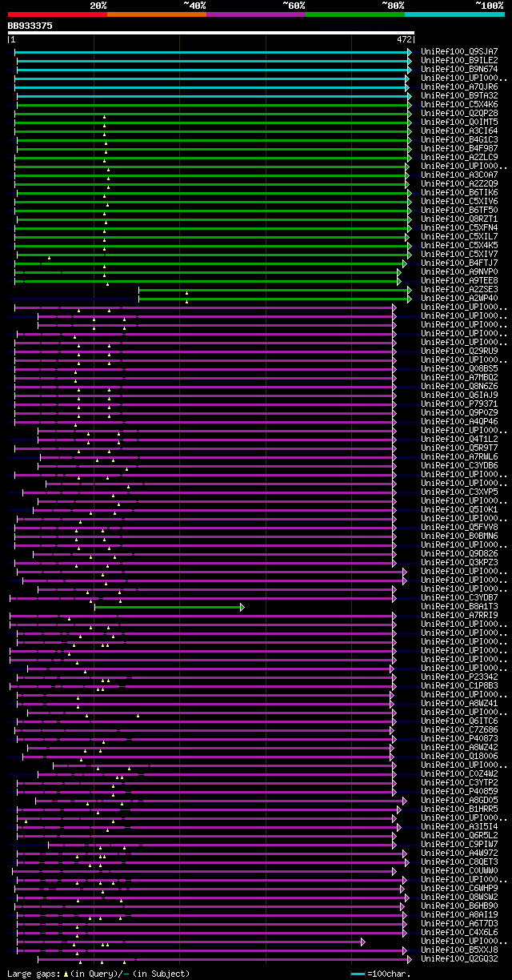This screenshot has height=980, width=512.
Task: Click hit label UniRef100_P79371
Action: pyautogui.click(x=459, y=404)
